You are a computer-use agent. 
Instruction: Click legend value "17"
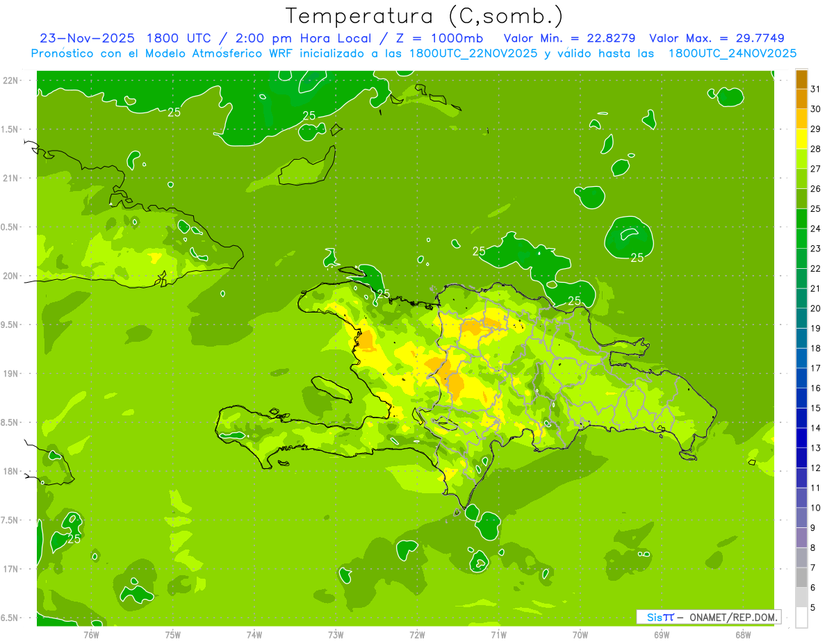tap(816, 368)
